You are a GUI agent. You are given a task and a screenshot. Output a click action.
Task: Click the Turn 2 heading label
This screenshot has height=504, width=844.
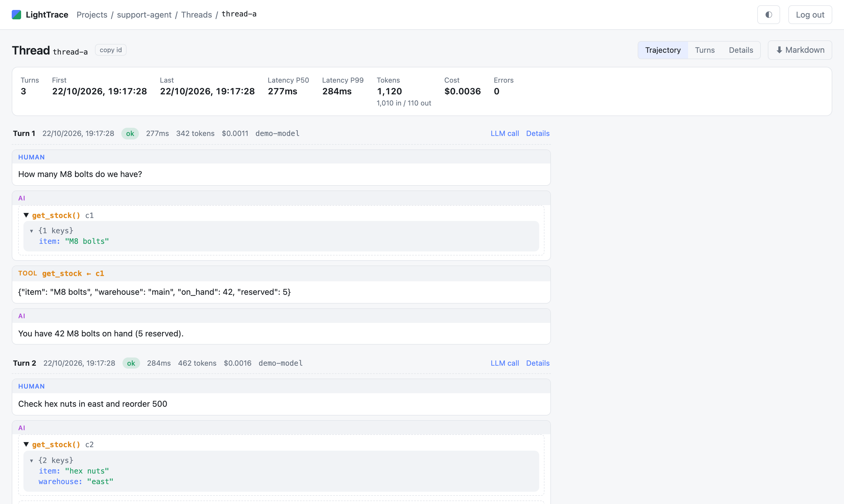pos(24,363)
